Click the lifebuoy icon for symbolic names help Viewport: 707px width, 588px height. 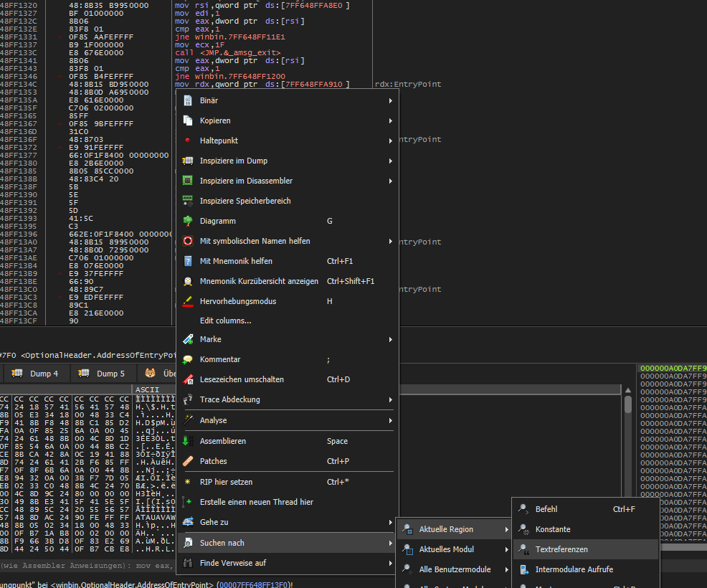(x=188, y=241)
